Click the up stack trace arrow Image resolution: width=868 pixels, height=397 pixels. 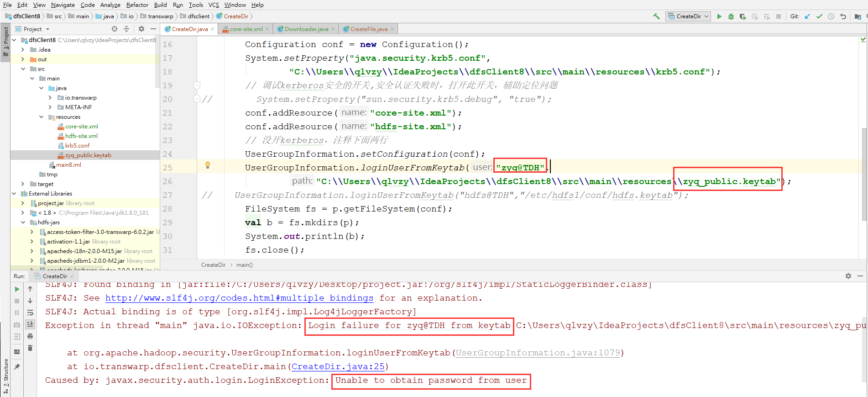[x=30, y=289]
